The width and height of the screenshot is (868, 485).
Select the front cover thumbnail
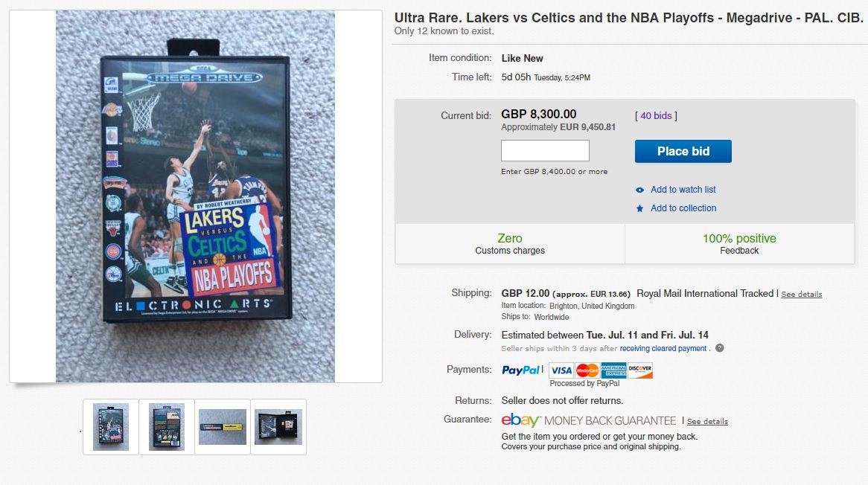click(x=111, y=427)
